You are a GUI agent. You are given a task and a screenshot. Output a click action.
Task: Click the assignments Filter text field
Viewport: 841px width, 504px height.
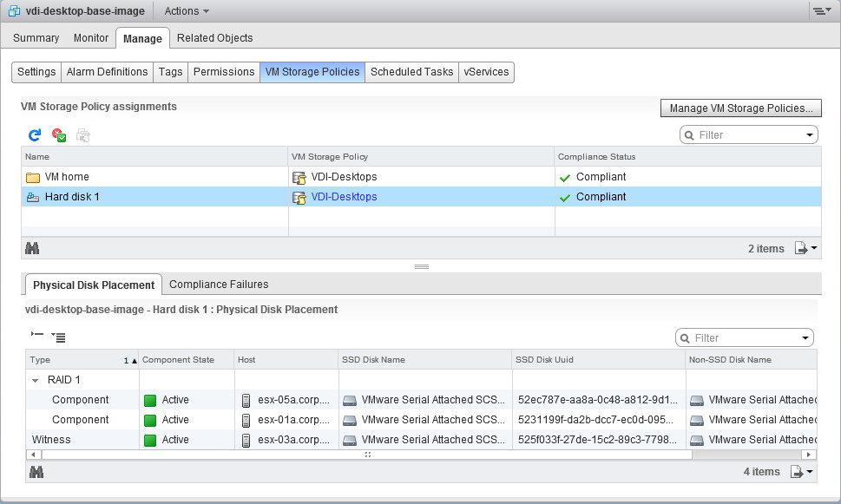coord(746,135)
